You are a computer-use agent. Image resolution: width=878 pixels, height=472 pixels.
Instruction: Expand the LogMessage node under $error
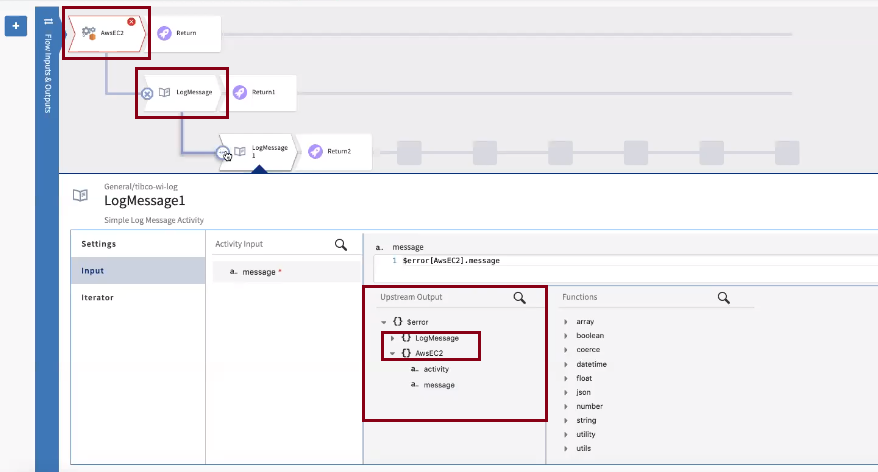click(x=393, y=338)
